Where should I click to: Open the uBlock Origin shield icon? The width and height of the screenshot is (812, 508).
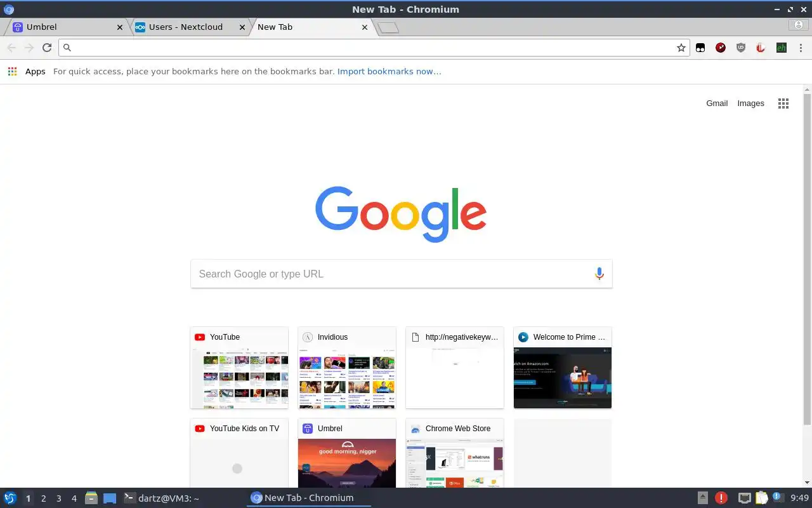coord(741,48)
